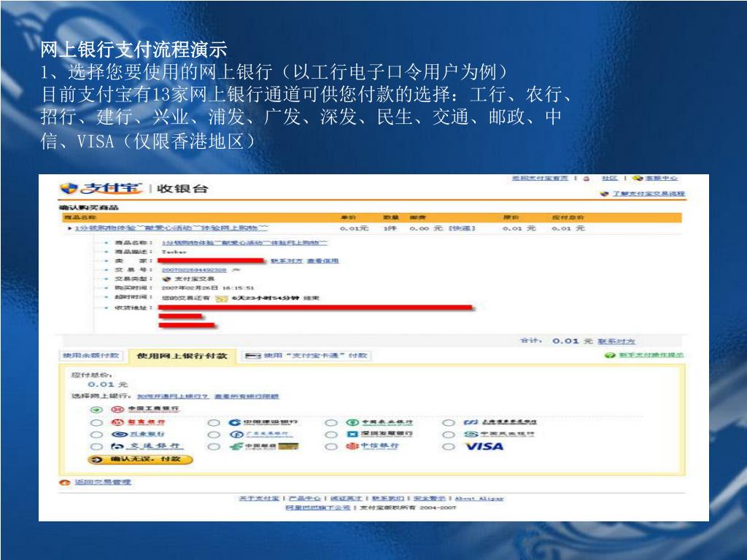Open 查看所有银行限额 link
747x560 pixels.
coord(247,396)
